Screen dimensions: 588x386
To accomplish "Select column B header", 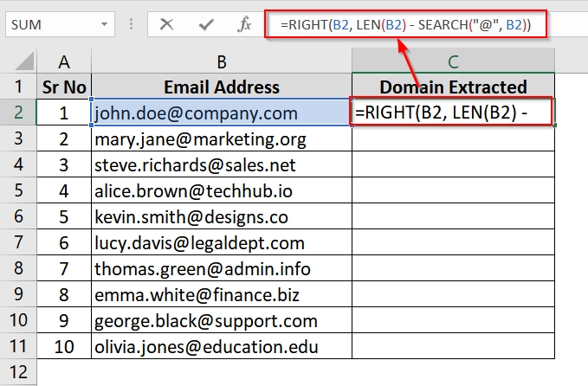I will (222, 61).
